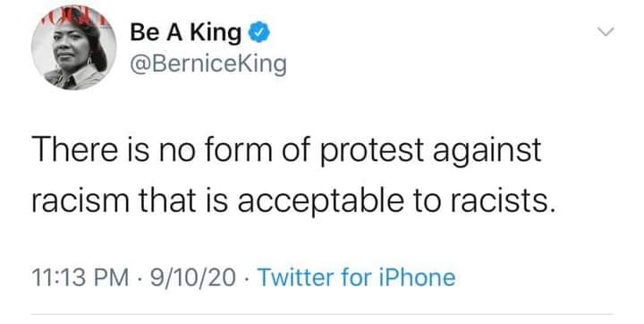Click the word 'racism' in tweet
The height and width of the screenshot is (324, 644).
tap(80, 201)
